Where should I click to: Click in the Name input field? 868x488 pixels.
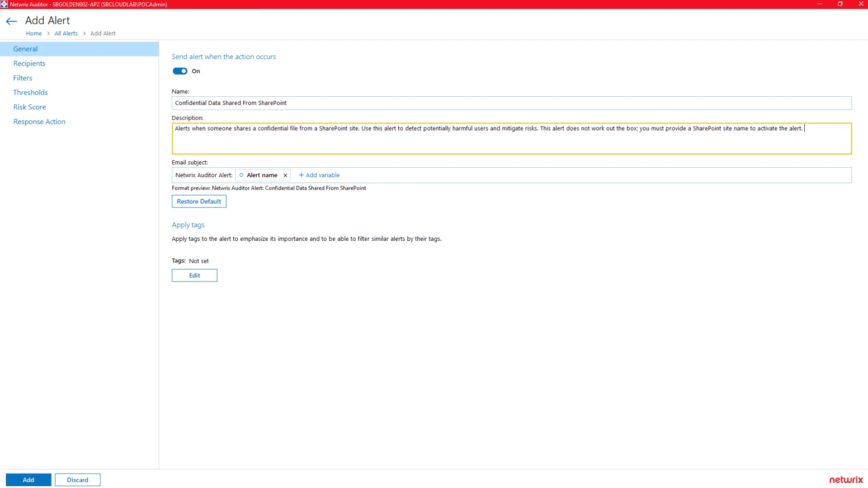pos(512,103)
